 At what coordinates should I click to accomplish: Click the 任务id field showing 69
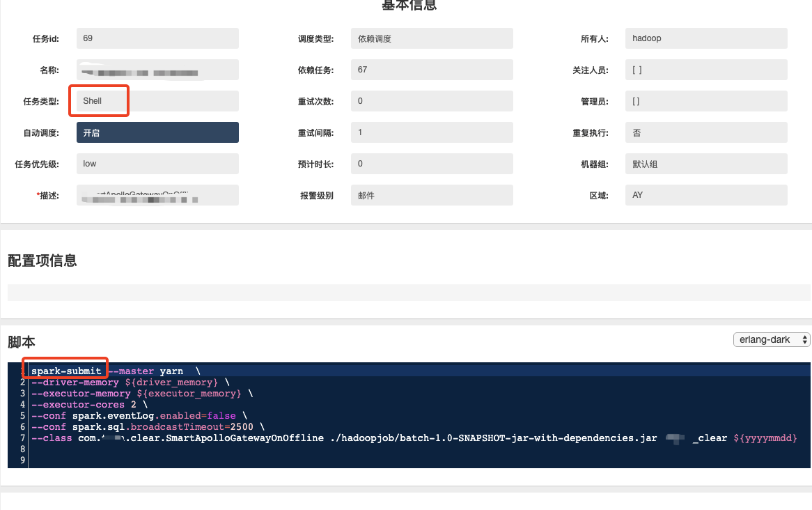pos(157,38)
